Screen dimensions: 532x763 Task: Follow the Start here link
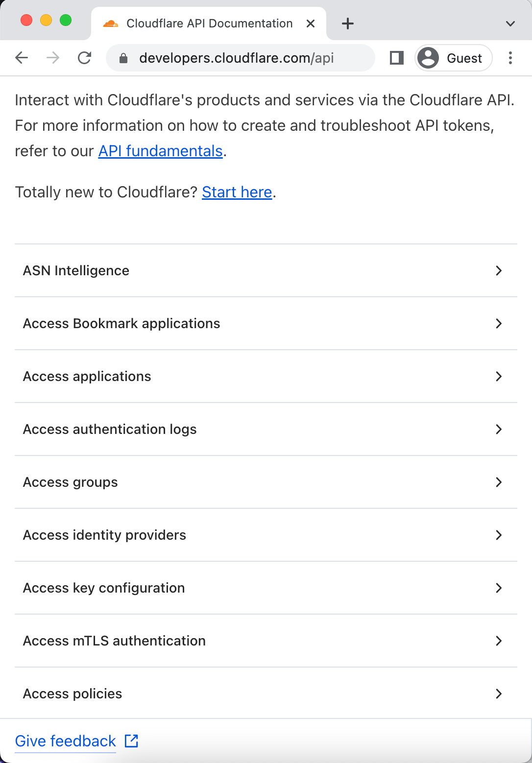pyautogui.click(x=237, y=192)
